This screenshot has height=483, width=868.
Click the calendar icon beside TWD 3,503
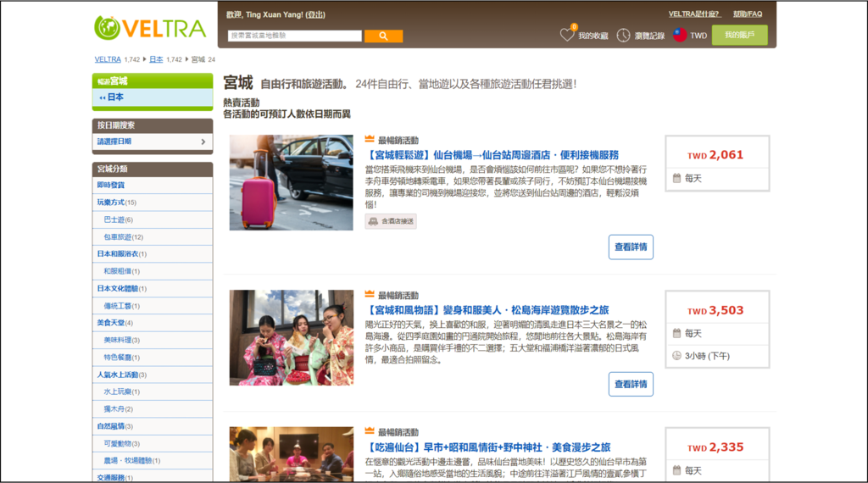676,333
